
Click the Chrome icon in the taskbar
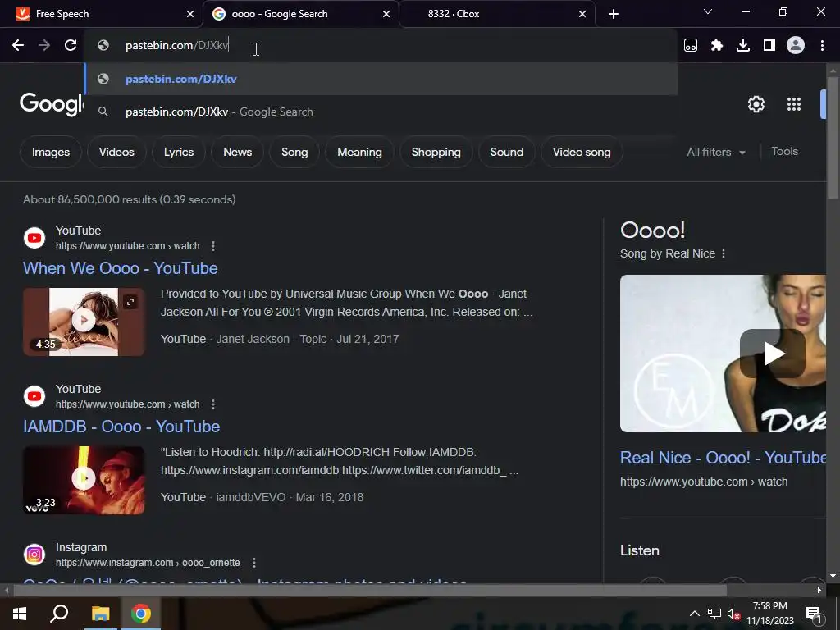[x=141, y=614]
